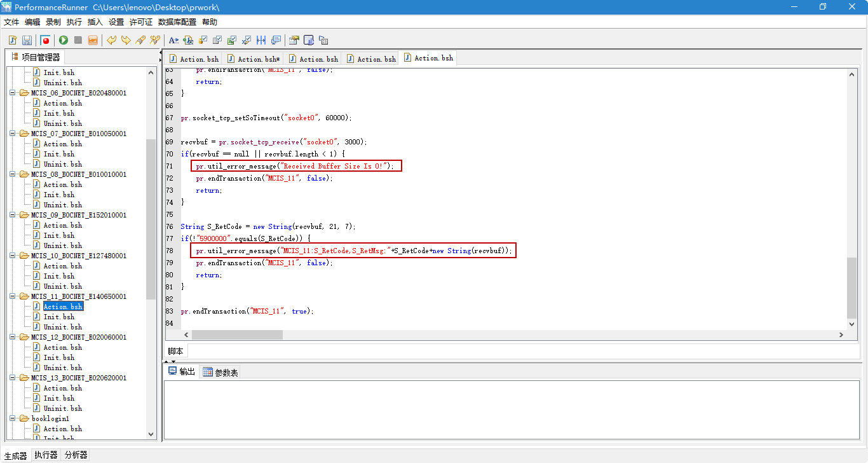This screenshot has height=463, width=868.
Task: Collapse the MCIS_13_BOCNET_E020620001 tree node
Action: coord(13,378)
